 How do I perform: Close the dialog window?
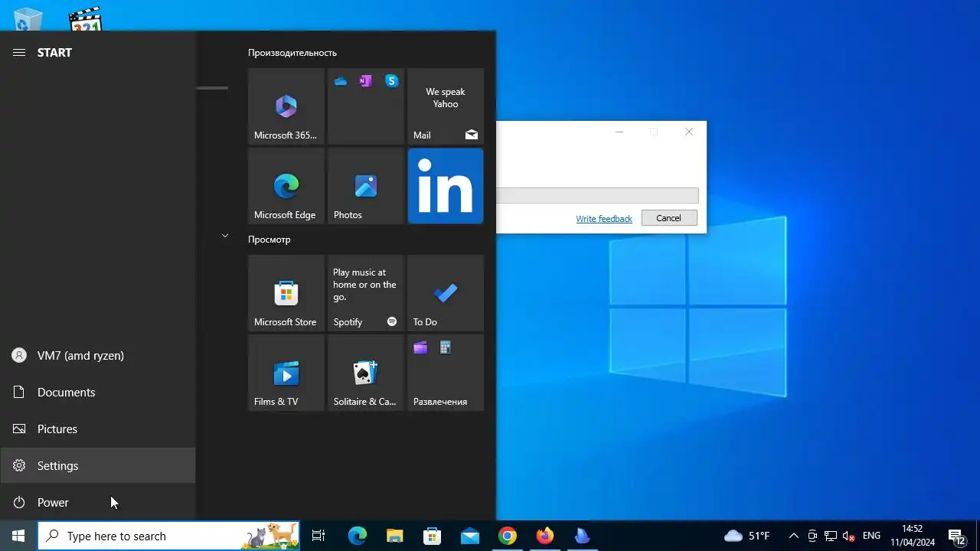[689, 132]
